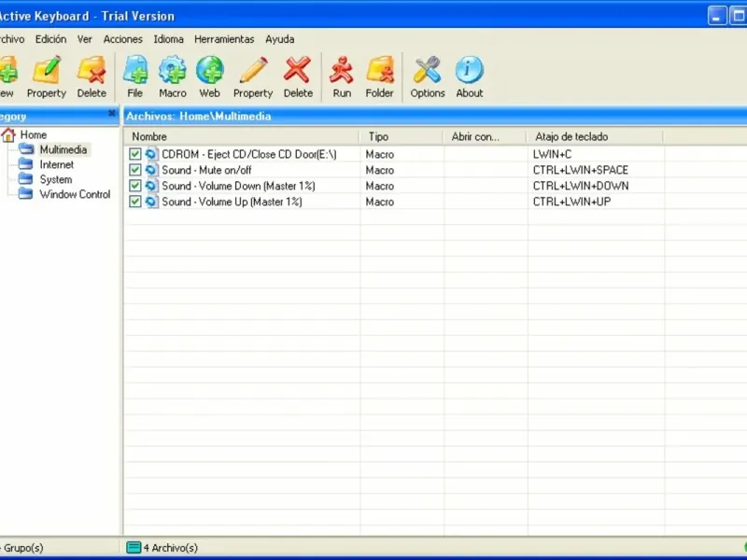Select row CDROM - Eject CD/Close CD Door(E:\)
Viewport: 747px width, 560px height.
coord(435,154)
